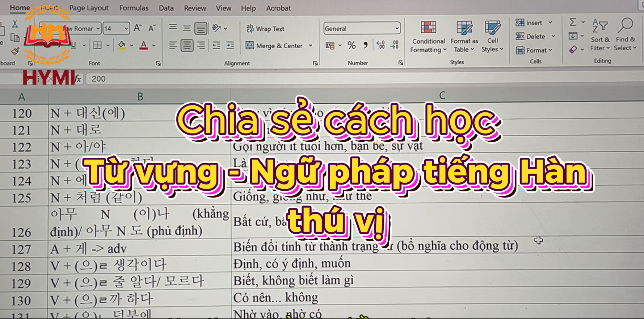Screen dimensions: 644x319
Task: Apply accounting number format icon
Action: click(x=330, y=45)
